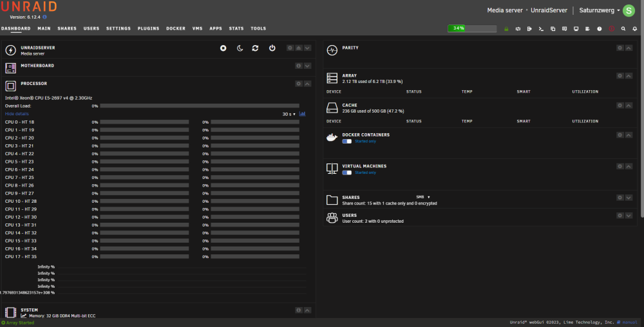Image resolution: width=644 pixels, height=327 pixels.
Task: Click the System tile info icon
Action: (299, 310)
